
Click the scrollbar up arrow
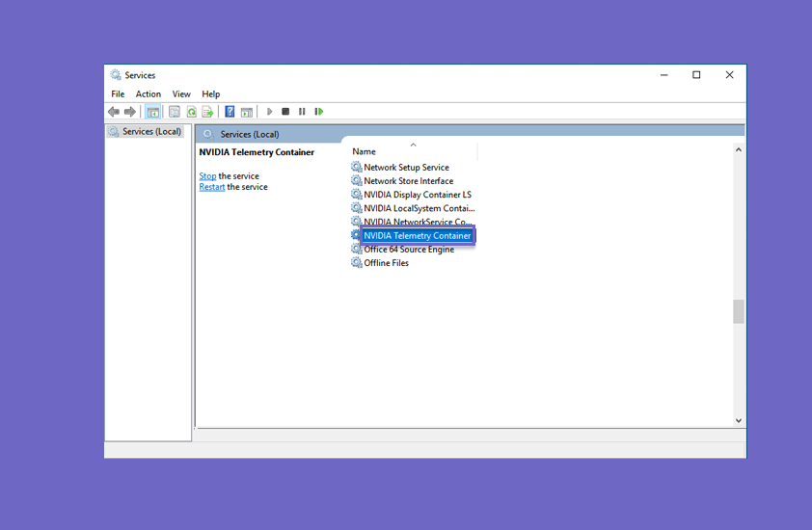739,150
